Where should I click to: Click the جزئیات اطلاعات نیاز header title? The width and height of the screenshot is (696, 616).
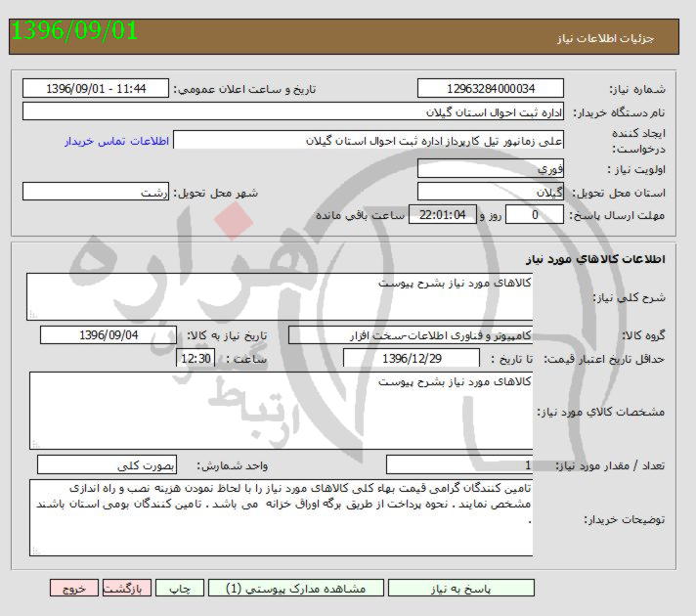pos(605,38)
